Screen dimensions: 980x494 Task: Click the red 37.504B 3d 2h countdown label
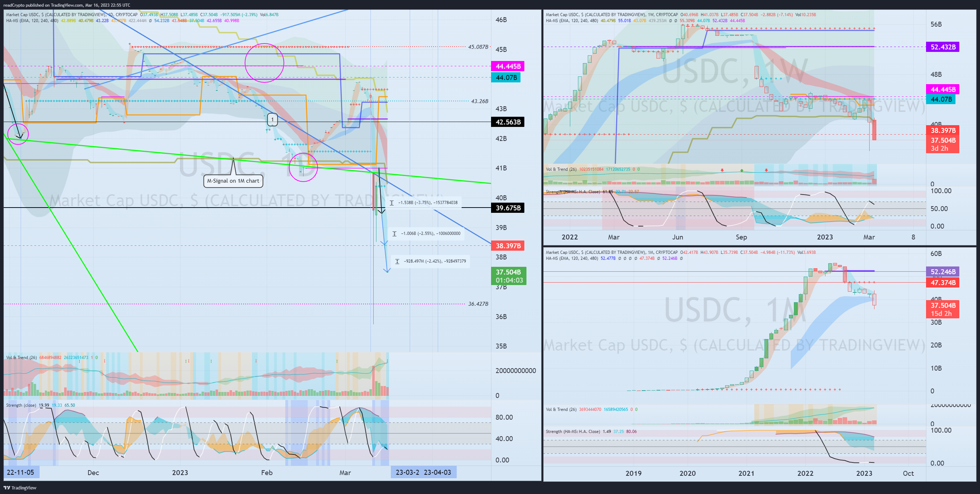tap(943, 144)
